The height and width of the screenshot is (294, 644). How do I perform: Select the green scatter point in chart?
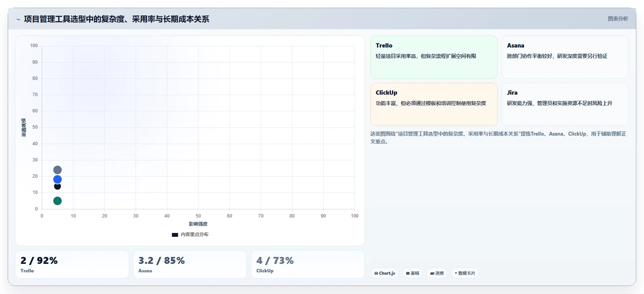coord(57,201)
